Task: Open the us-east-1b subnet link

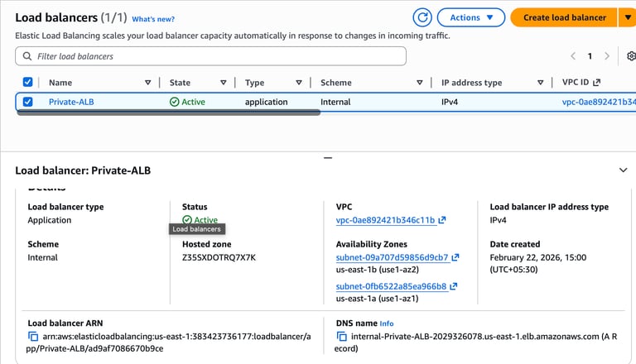Action: click(x=392, y=257)
